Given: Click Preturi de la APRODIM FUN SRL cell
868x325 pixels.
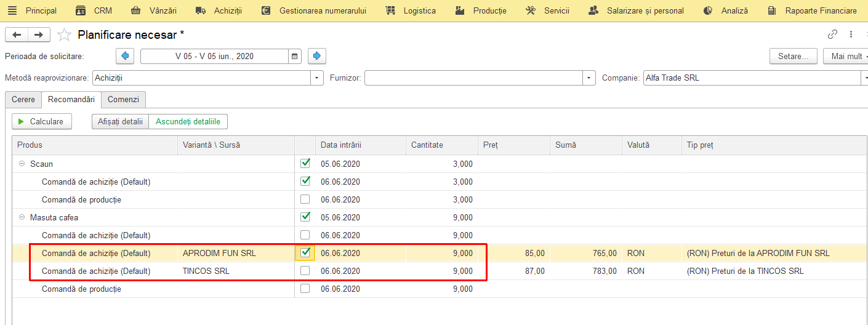Looking at the screenshot, I should pyautogui.click(x=774, y=253).
